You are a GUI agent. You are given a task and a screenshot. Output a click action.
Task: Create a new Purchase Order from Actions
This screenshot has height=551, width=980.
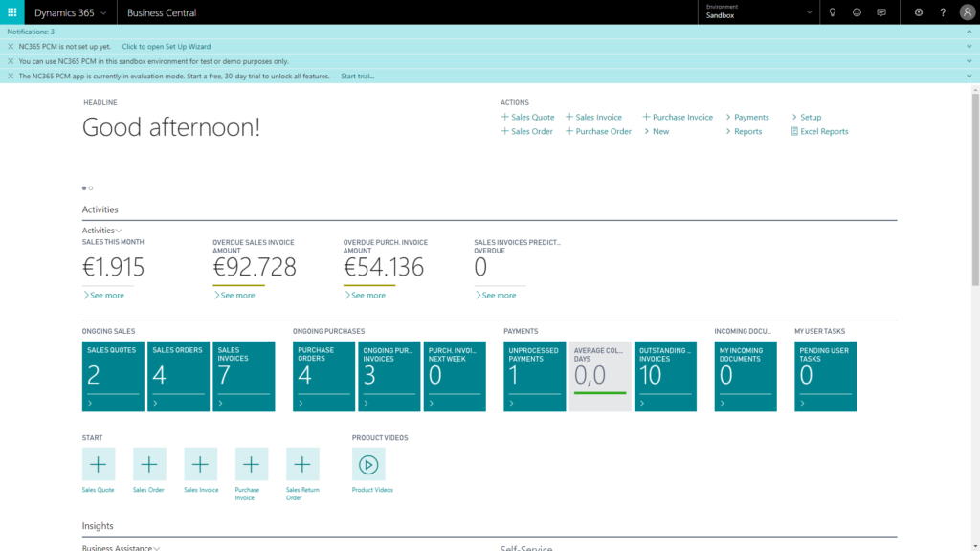coord(598,131)
